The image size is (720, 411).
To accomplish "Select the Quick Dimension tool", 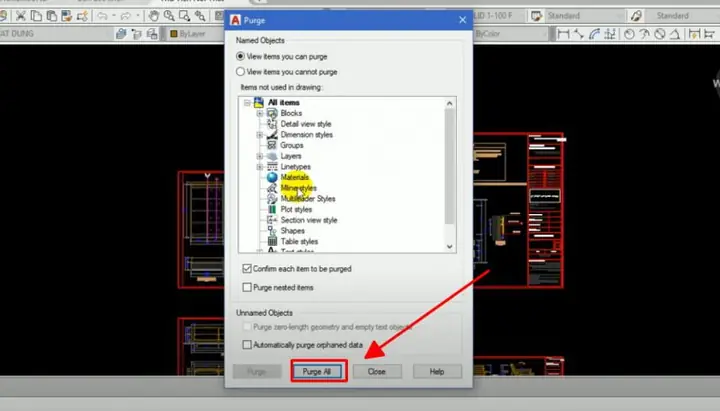I will click(x=694, y=34).
